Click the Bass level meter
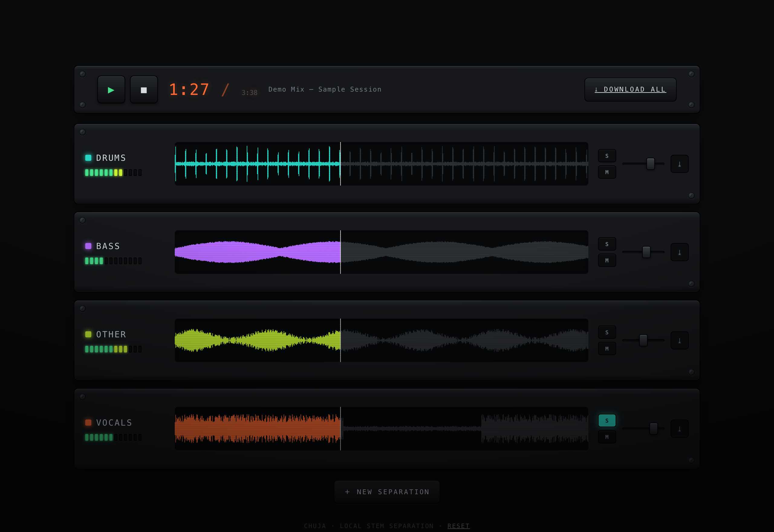This screenshot has width=774, height=532. pyautogui.click(x=113, y=261)
